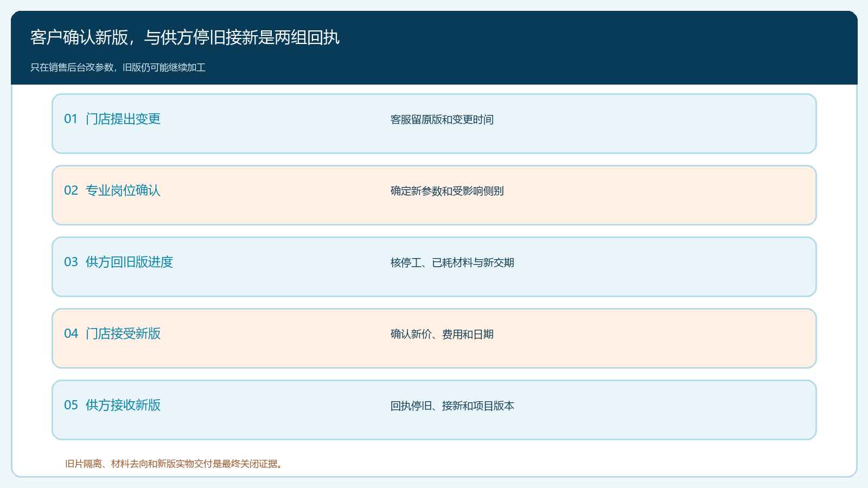This screenshot has width=868, height=488.
Task: Click description 确认新价、费用和日期
Action: tap(442, 334)
